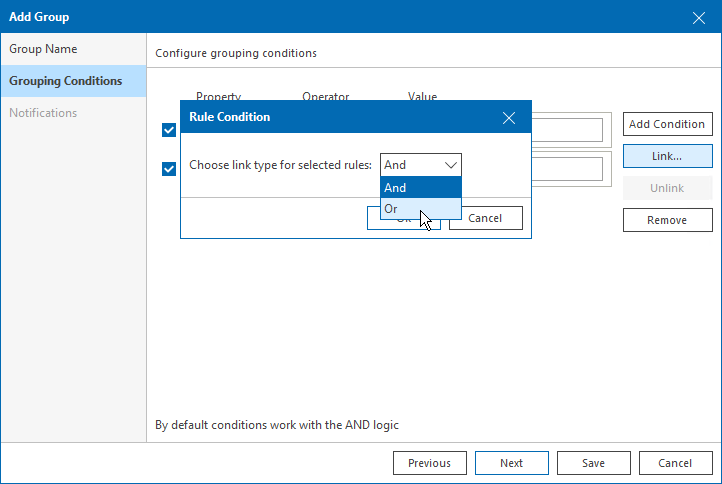Switch to the Group Name step
Image resolution: width=722 pixels, height=484 pixels.
[x=73, y=49]
